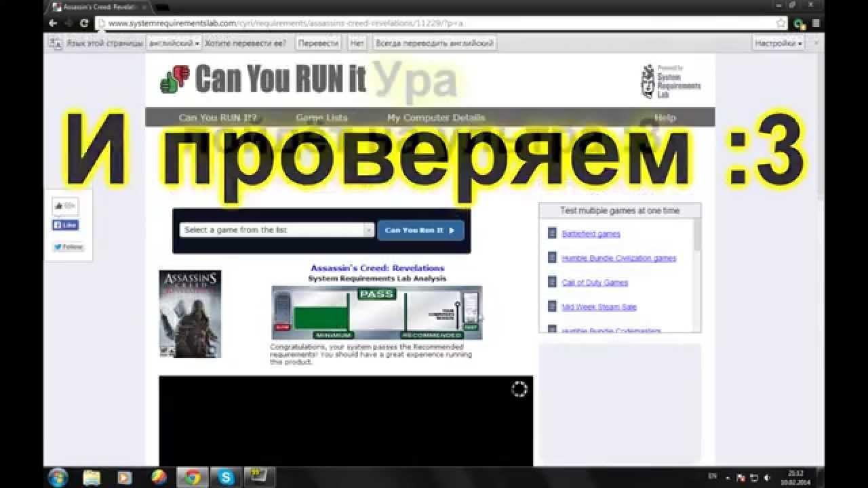Open the Help menu item
The height and width of the screenshot is (488, 868).
(x=665, y=117)
